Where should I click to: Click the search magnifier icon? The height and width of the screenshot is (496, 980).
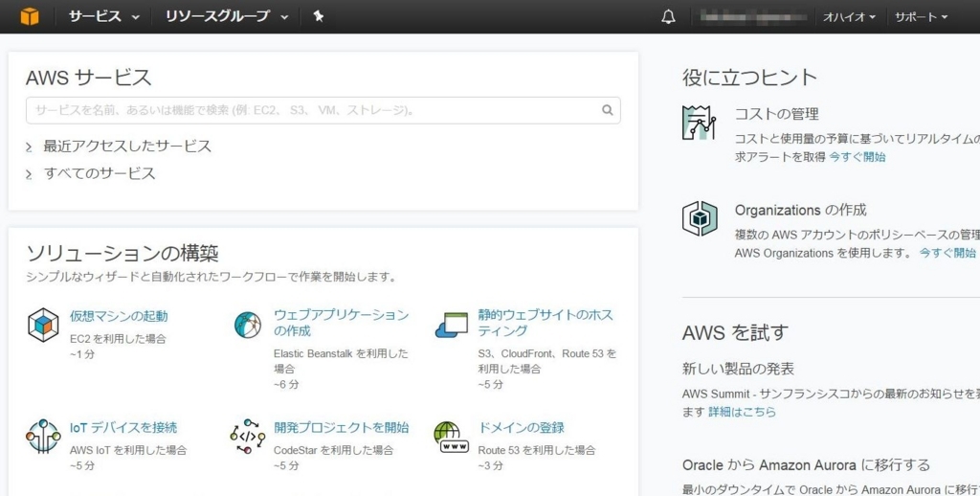pos(607,110)
